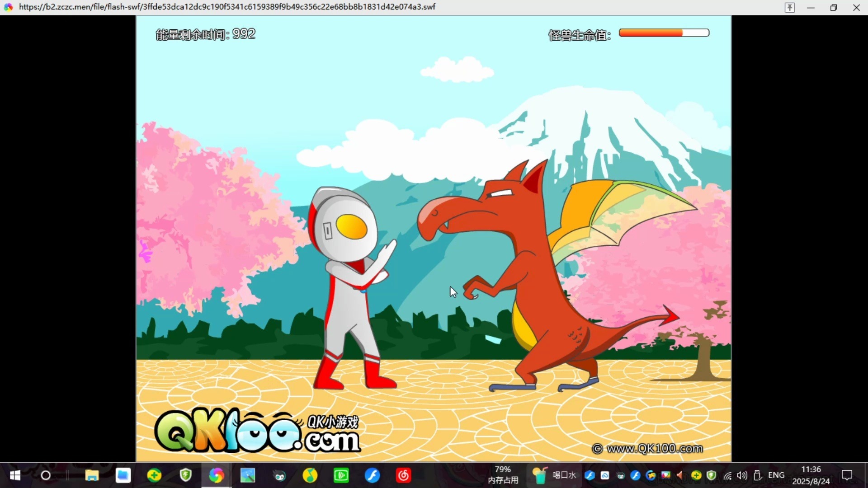The width and height of the screenshot is (868, 488).
Task: Open File Explorer from the taskbar
Action: click(x=92, y=475)
